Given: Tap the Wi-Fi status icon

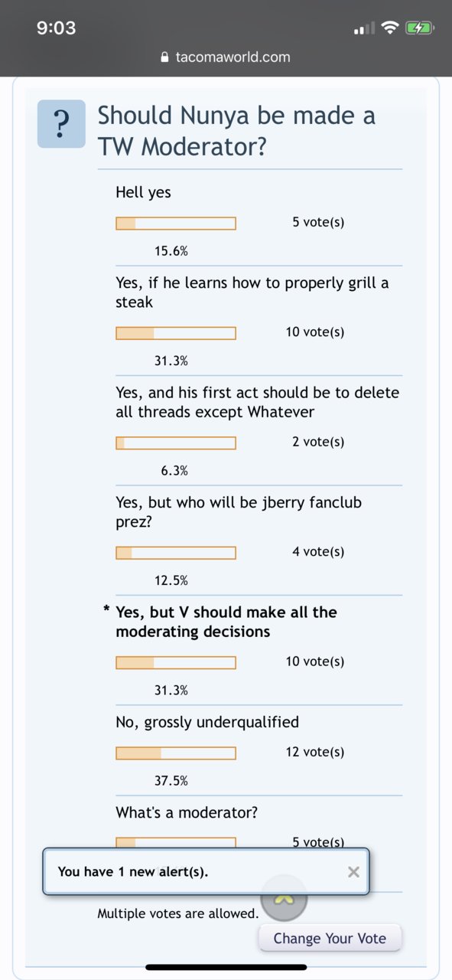Looking at the screenshot, I should coord(390,28).
